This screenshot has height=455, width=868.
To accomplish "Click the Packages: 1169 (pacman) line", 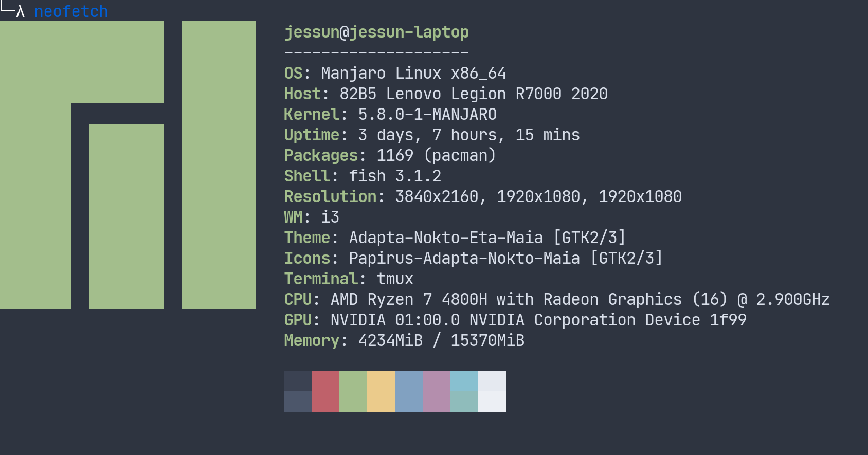I will coord(390,155).
